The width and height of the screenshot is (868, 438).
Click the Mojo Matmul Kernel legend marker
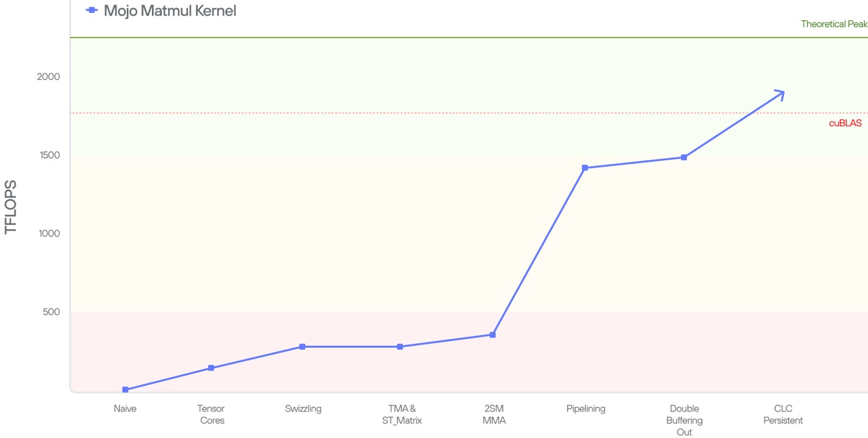coord(92,11)
